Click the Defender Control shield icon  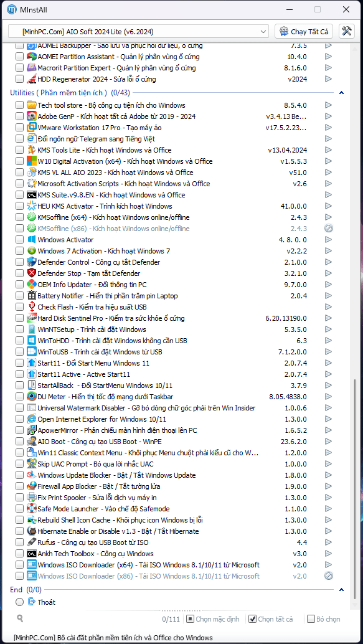coord(32,262)
